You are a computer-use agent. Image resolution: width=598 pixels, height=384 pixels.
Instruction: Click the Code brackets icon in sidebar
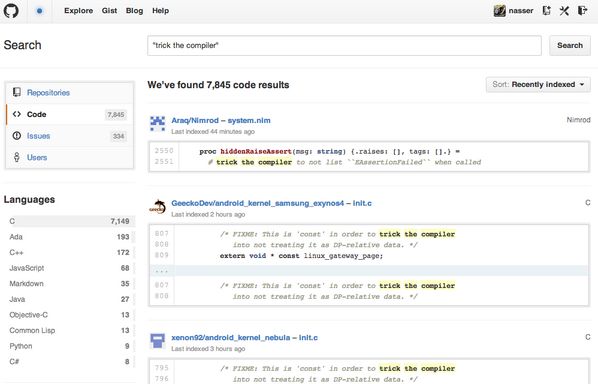[x=17, y=114]
